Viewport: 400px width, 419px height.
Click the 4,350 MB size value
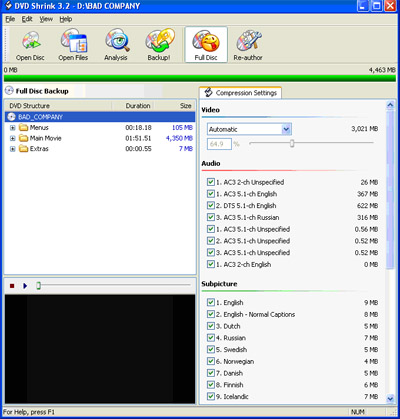(179, 138)
